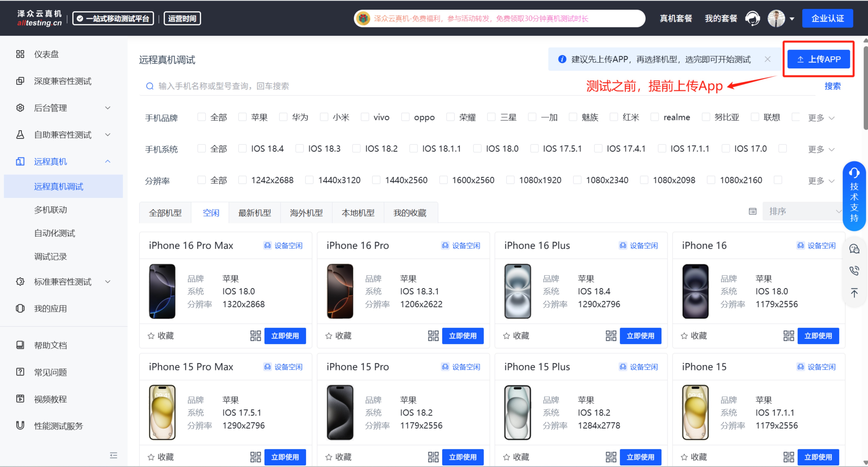Collapse sidebar using bottom-left menu fold icon

point(113,456)
